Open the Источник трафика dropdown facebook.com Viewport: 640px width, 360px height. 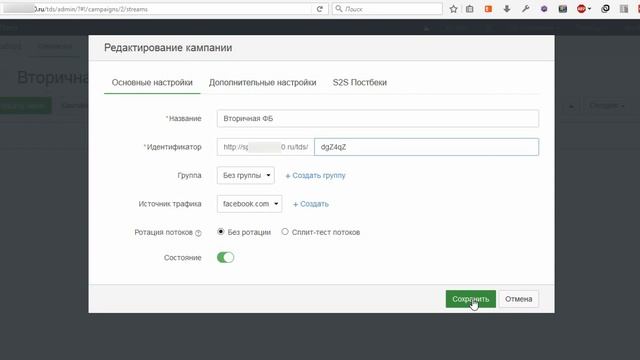coord(249,204)
